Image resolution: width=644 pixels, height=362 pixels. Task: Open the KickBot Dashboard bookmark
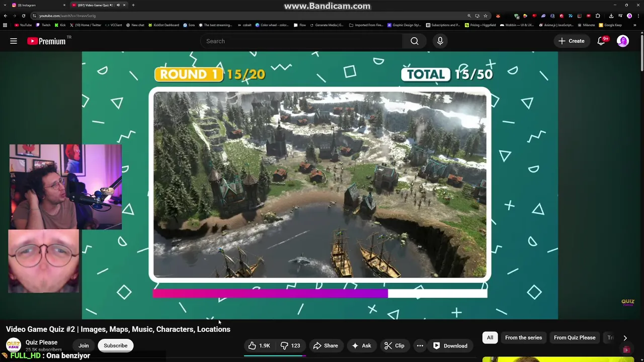[164, 25]
